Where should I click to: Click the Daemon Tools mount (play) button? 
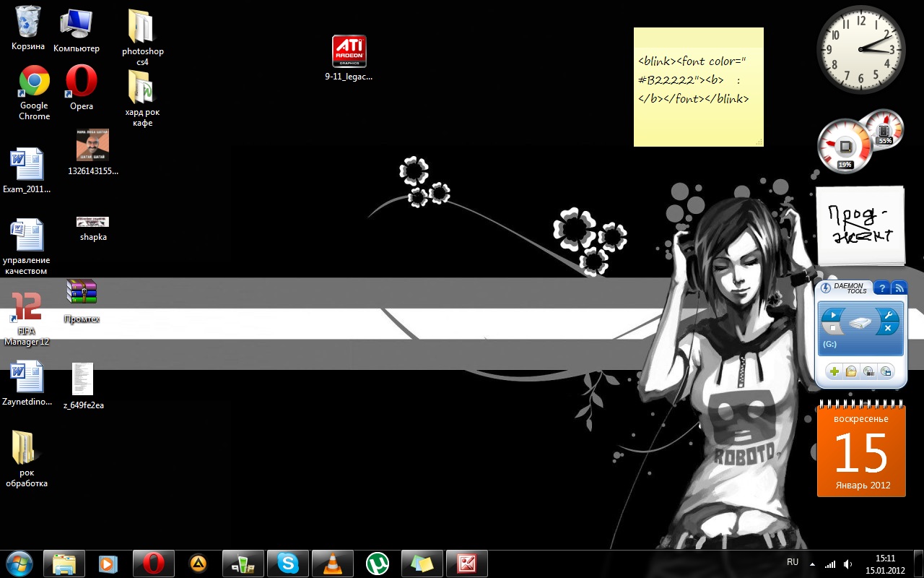coord(832,315)
